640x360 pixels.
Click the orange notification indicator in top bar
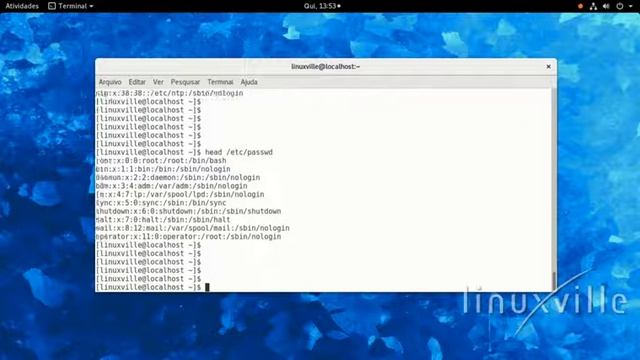(x=580, y=6)
